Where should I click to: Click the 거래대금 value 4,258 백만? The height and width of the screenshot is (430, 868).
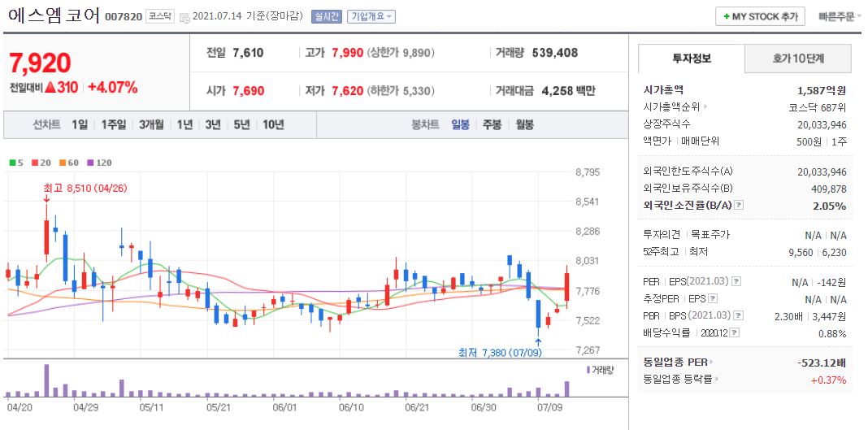click(x=569, y=91)
